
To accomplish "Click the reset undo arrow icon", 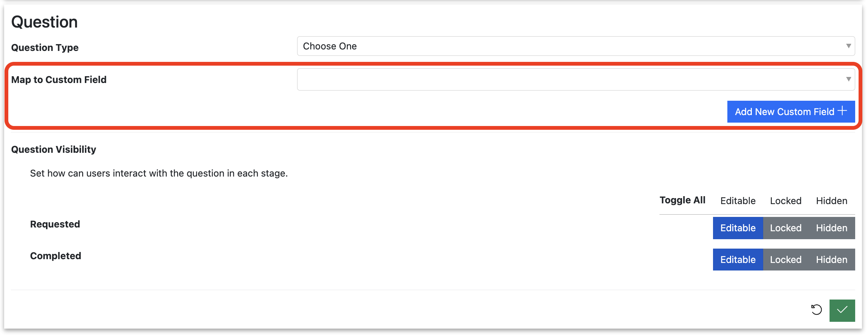I will (x=816, y=310).
